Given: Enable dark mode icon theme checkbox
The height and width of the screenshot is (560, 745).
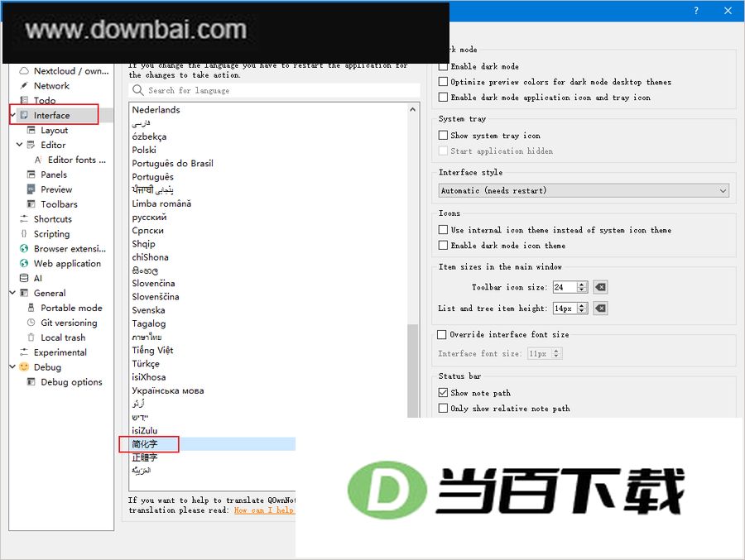Looking at the screenshot, I should [x=443, y=245].
